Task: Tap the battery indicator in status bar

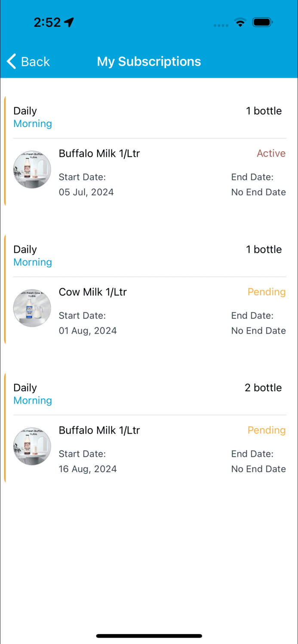Action: point(262,22)
